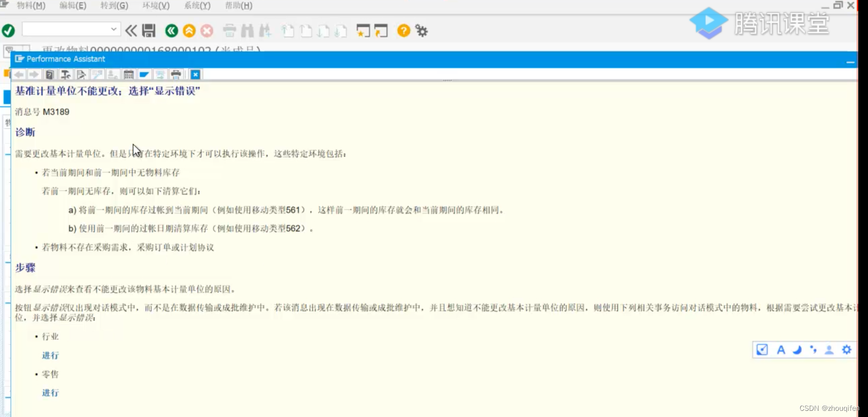Click the double-chevron collapse command field icon

tap(131, 31)
